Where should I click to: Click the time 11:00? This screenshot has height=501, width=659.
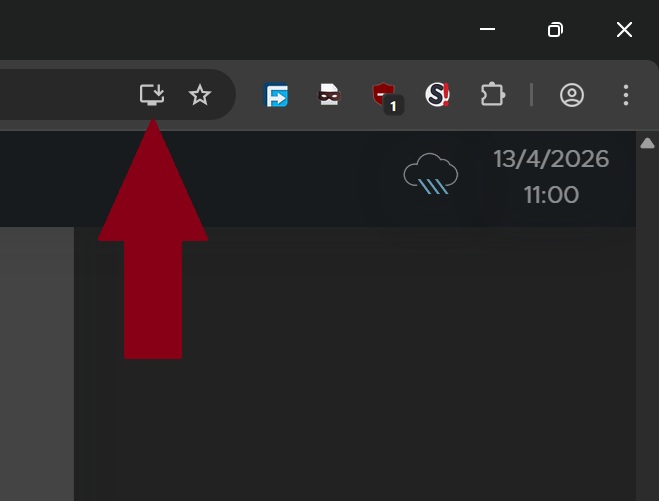[x=551, y=195]
